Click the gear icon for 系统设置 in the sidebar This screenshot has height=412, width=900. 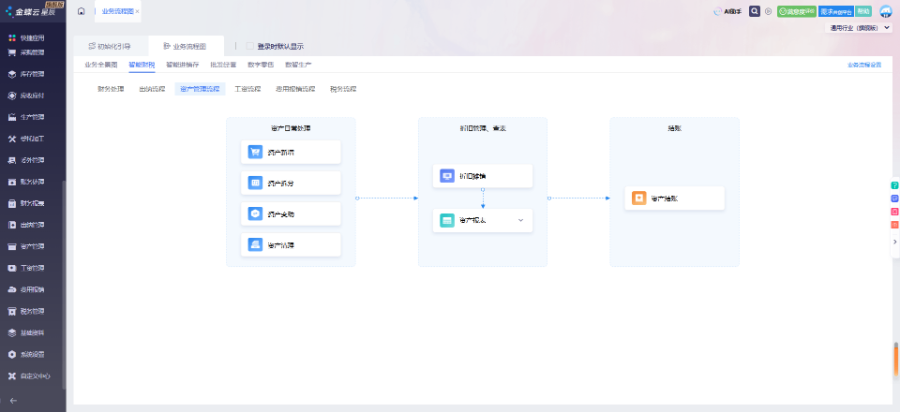pos(11,354)
